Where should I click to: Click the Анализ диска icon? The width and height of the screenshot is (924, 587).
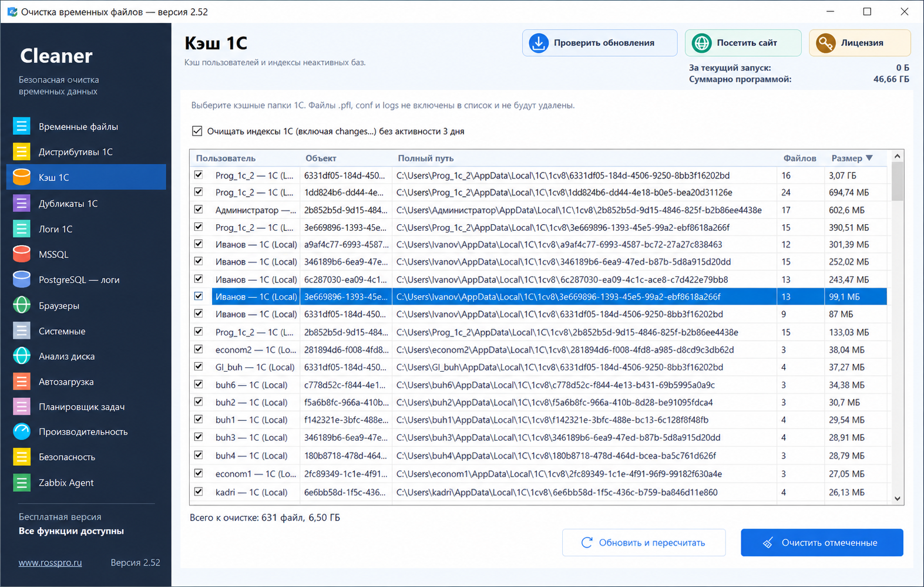click(22, 356)
